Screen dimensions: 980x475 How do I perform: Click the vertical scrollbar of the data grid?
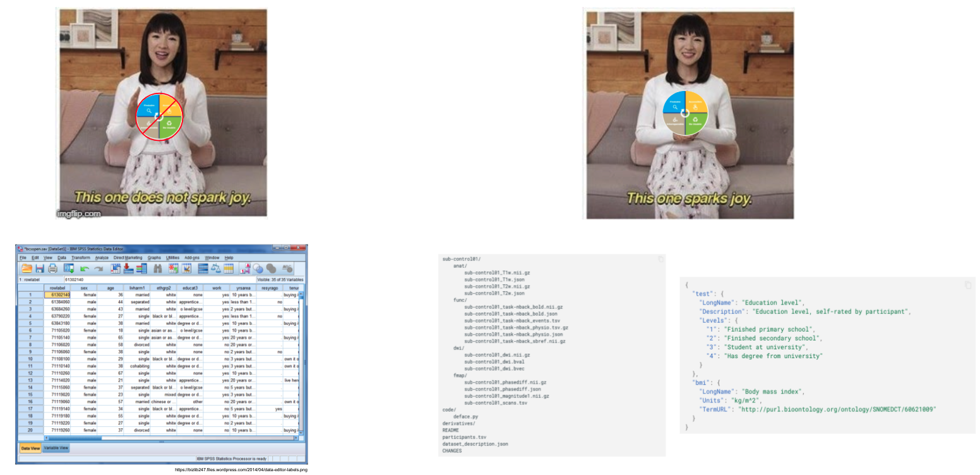[x=301, y=361]
